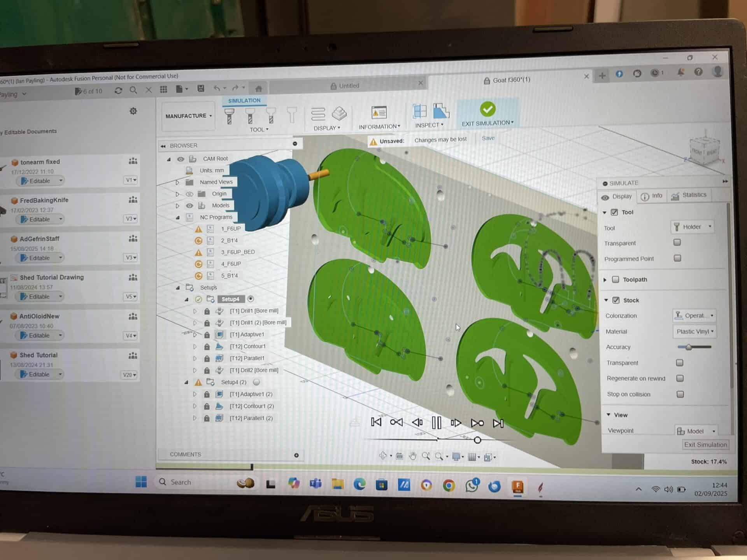The width and height of the screenshot is (747, 560).
Task: Open the TOOL ribbon menu
Action: tap(259, 129)
